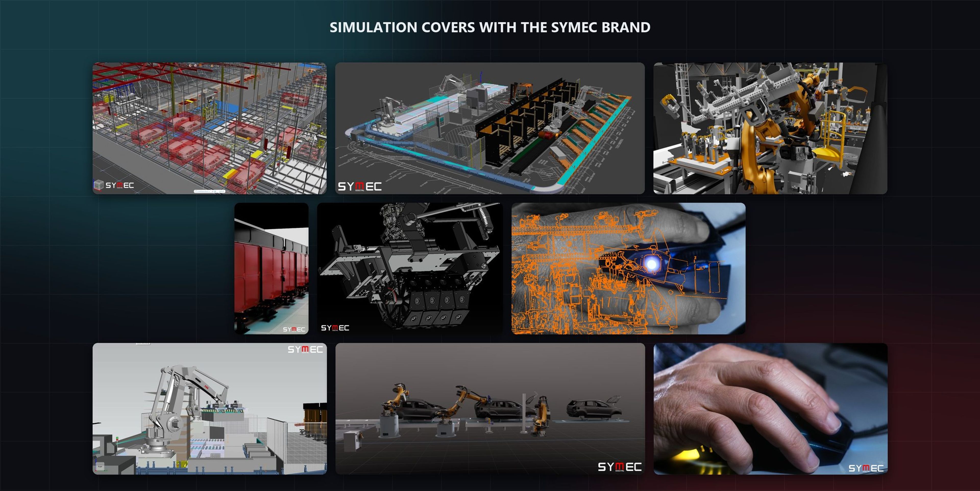Click the SYMEC logo on the conveyor line image

(360, 186)
